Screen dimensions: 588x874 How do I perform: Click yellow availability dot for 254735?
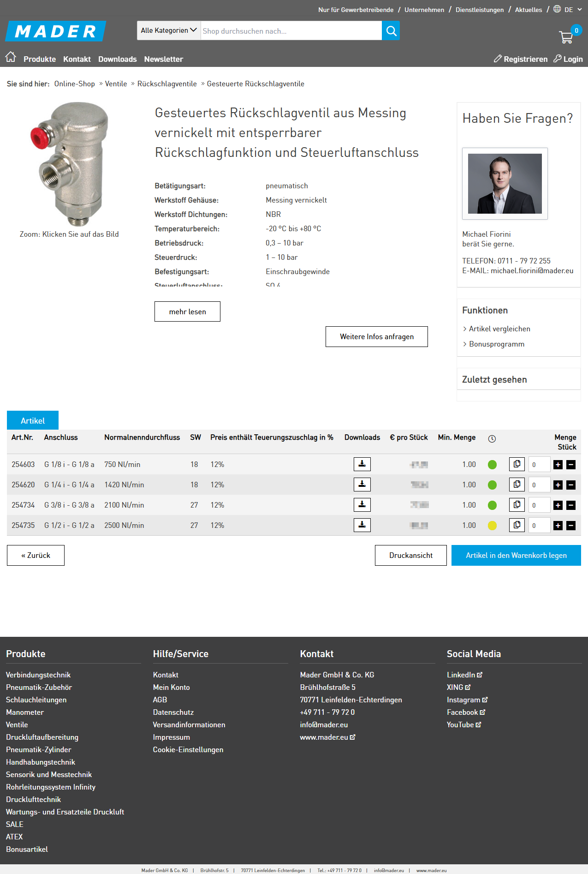click(x=492, y=526)
